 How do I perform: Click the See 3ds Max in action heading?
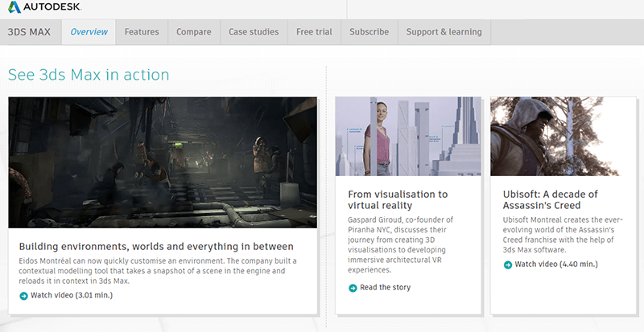tap(89, 75)
